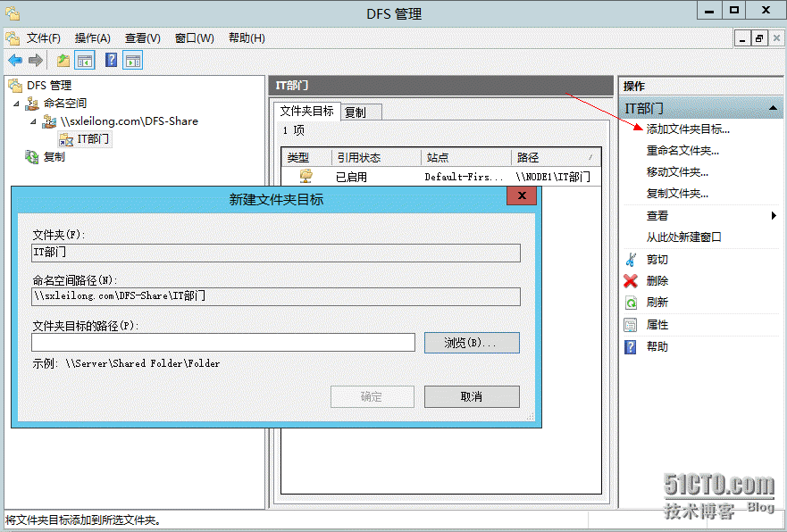Collapse the 命名空间 tree node

coord(17,104)
